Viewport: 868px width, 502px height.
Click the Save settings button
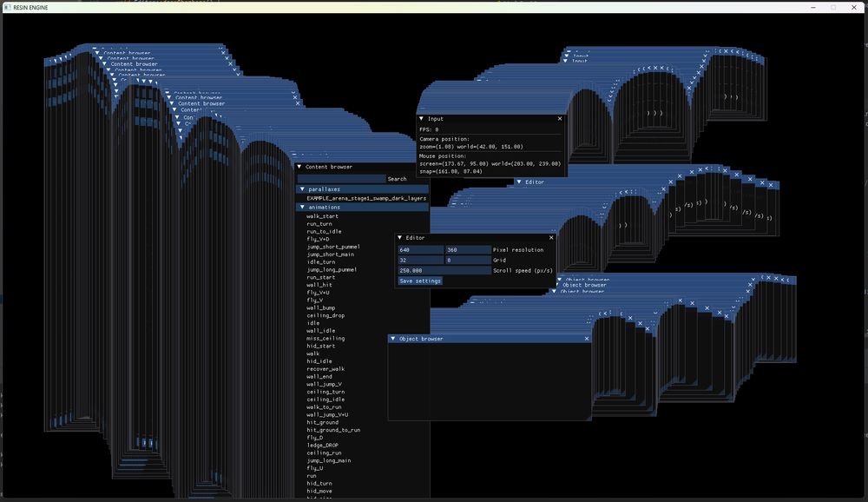pos(420,281)
